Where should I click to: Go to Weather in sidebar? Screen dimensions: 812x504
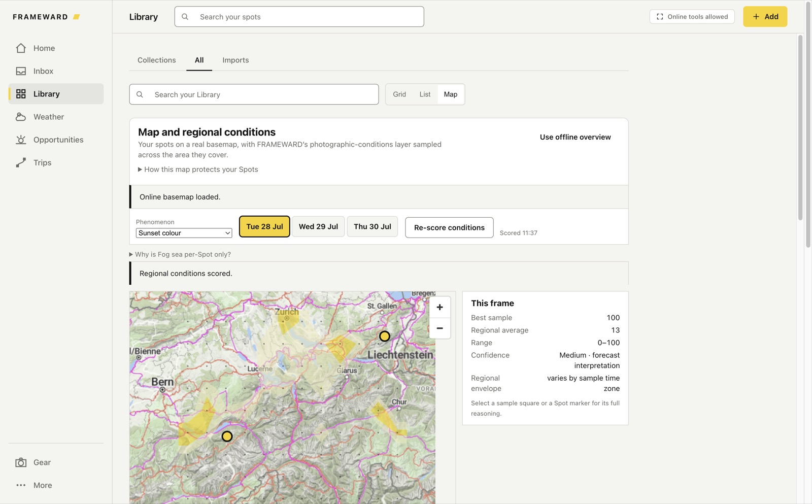click(56, 117)
